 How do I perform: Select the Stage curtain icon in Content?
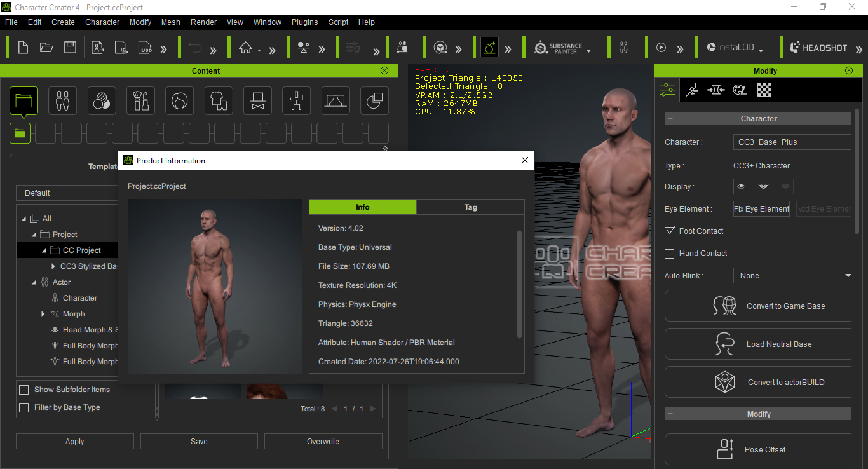click(336, 100)
